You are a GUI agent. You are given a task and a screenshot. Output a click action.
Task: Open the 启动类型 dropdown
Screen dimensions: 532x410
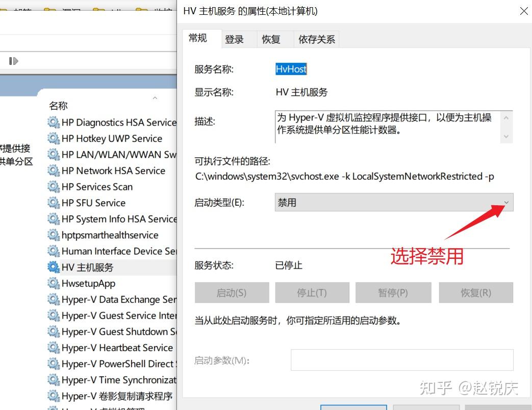coord(505,202)
